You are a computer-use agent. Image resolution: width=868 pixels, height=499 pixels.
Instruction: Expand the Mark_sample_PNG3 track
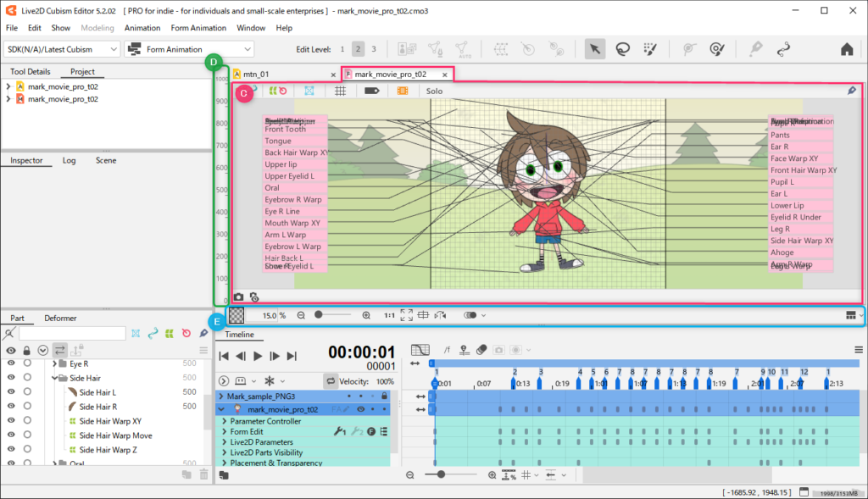pyautogui.click(x=221, y=396)
